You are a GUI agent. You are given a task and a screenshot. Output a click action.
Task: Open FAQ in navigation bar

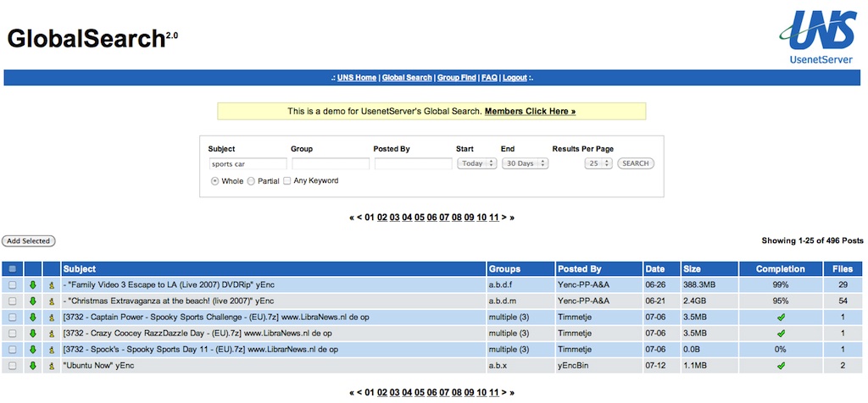click(x=489, y=77)
